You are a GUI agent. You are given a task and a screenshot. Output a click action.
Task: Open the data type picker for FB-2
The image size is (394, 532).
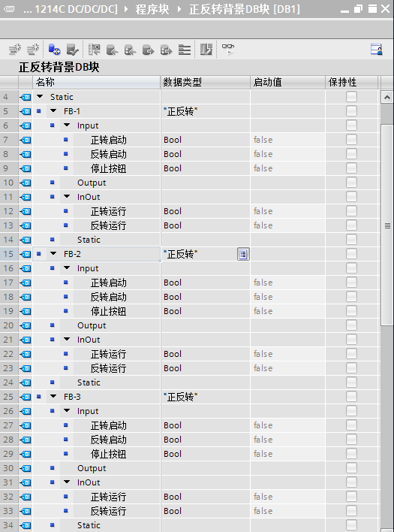(243, 254)
